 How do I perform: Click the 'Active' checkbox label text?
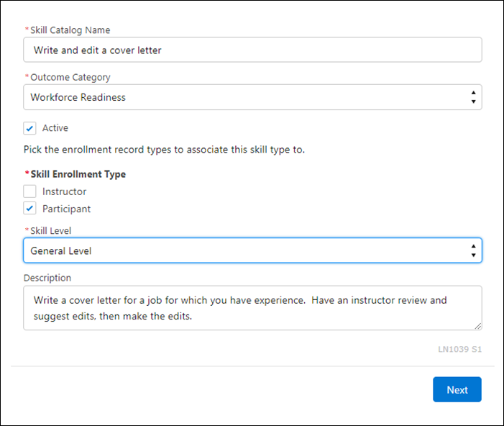pyautogui.click(x=55, y=128)
